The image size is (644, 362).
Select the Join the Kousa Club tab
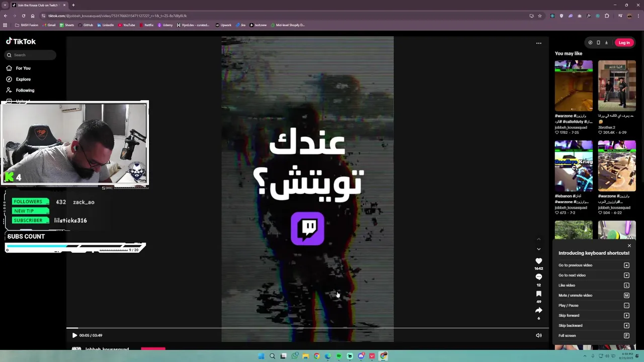pyautogui.click(x=38, y=5)
